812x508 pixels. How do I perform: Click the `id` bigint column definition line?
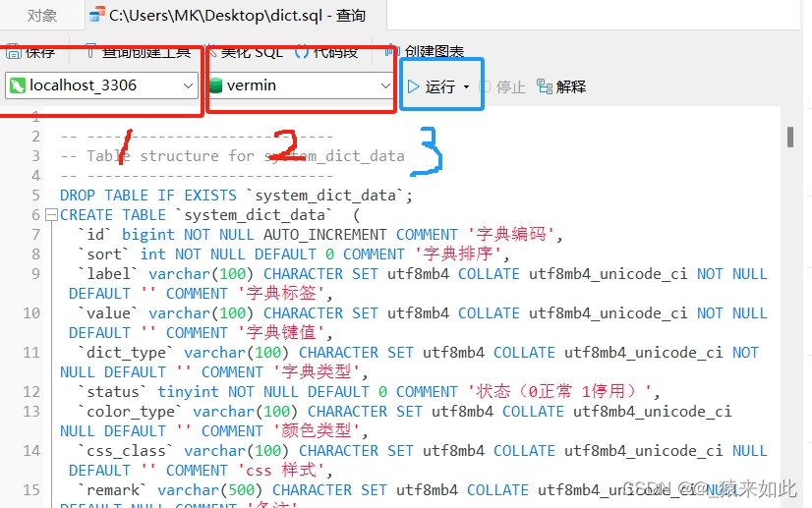(x=320, y=235)
